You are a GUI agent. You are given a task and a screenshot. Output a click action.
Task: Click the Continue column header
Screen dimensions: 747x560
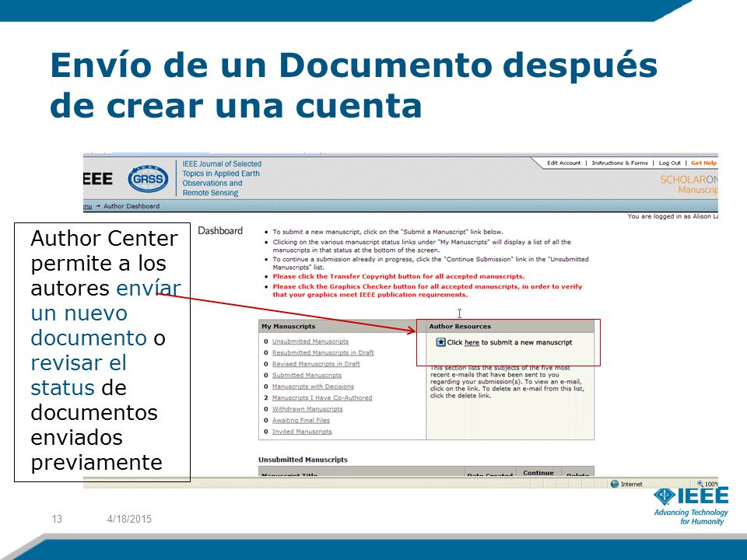tap(538, 472)
